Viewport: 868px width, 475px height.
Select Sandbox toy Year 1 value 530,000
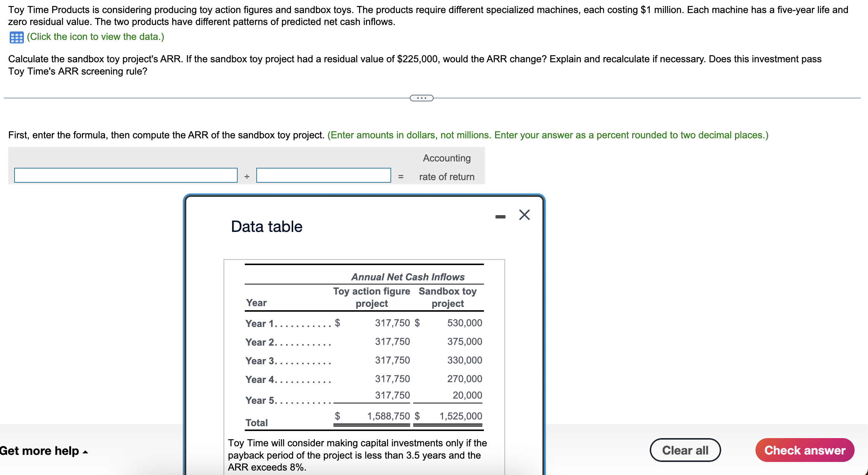pos(464,323)
